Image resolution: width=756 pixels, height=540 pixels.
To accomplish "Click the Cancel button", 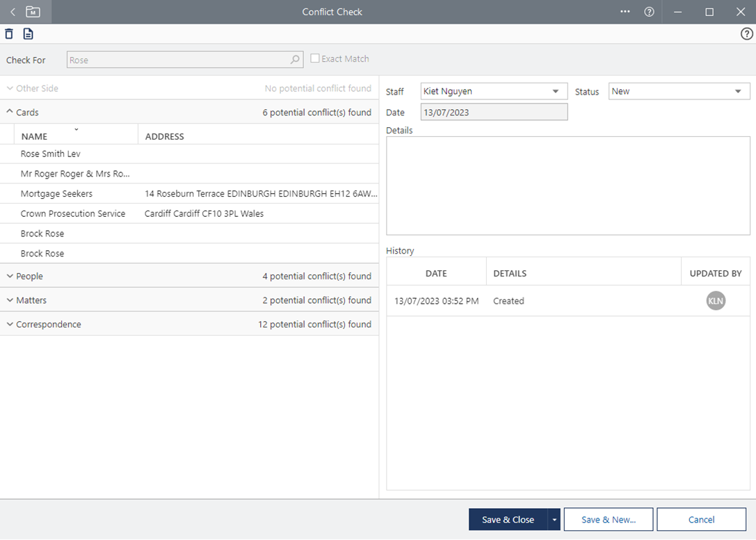I will pyautogui.click(x=701, y=520).
